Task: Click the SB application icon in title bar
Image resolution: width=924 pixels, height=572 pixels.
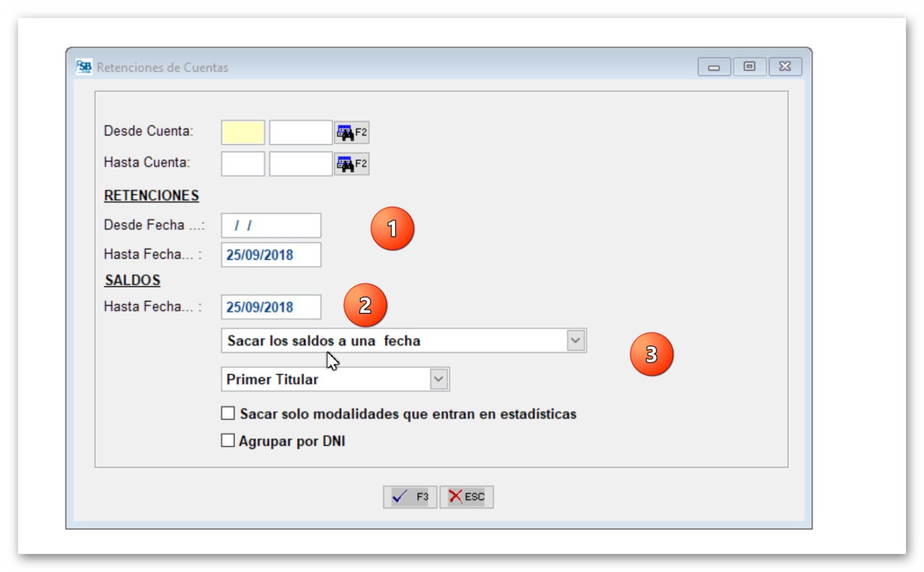Action: point(84,67)
